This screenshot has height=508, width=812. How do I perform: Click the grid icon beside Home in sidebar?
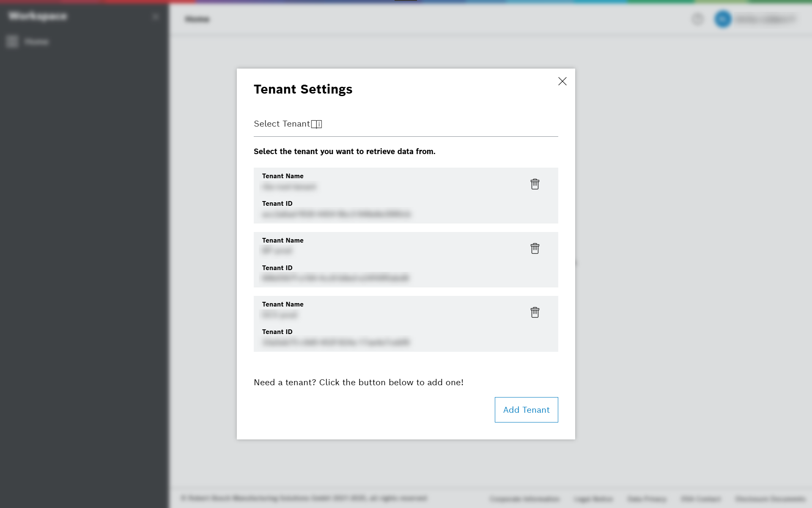pos(12,41)
